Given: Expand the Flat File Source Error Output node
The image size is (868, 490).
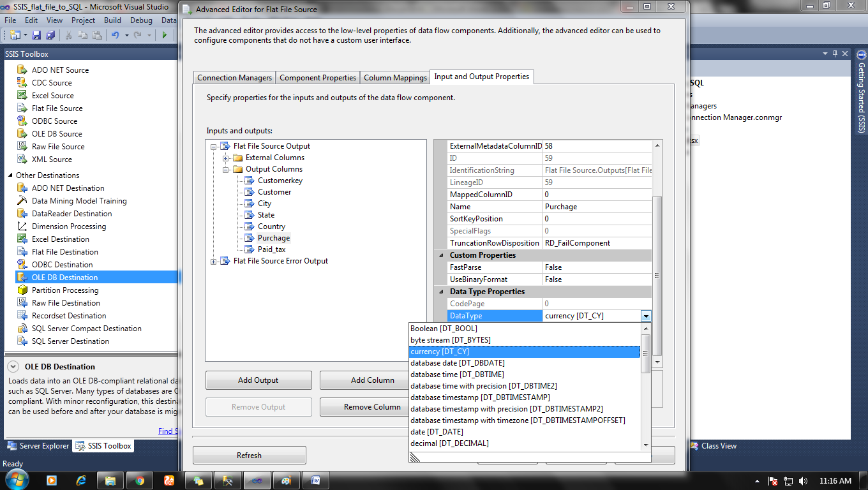Looking at the screenshot, I should pyautogui.click(x=213, y=261).
